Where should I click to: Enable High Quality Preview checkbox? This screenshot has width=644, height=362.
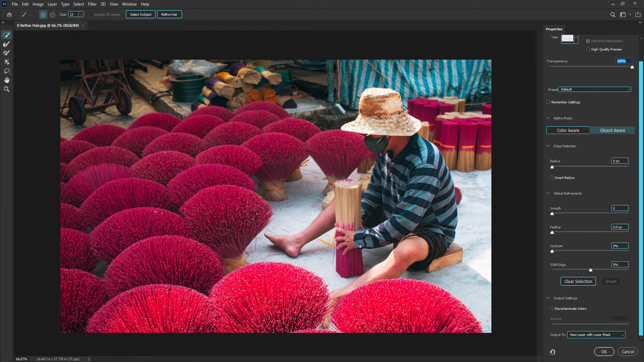click(x=588, y=49)
